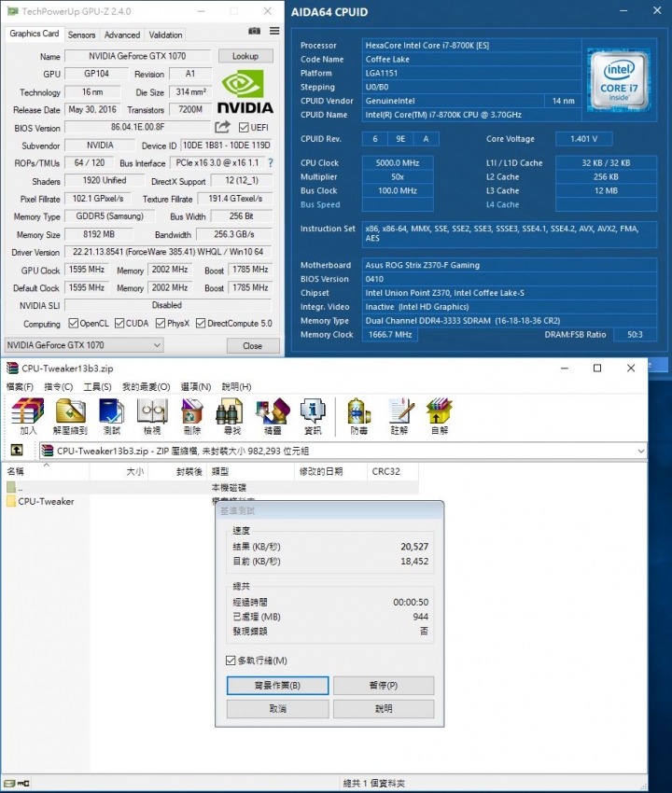Viewport: 672px width, 793px height.
Task: Toggle the DirectCompute 5.0 checkbox
Action: click(201, 323)
